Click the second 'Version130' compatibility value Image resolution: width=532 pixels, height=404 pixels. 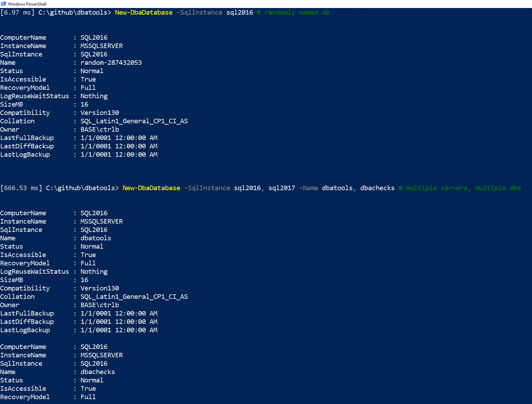100,288
